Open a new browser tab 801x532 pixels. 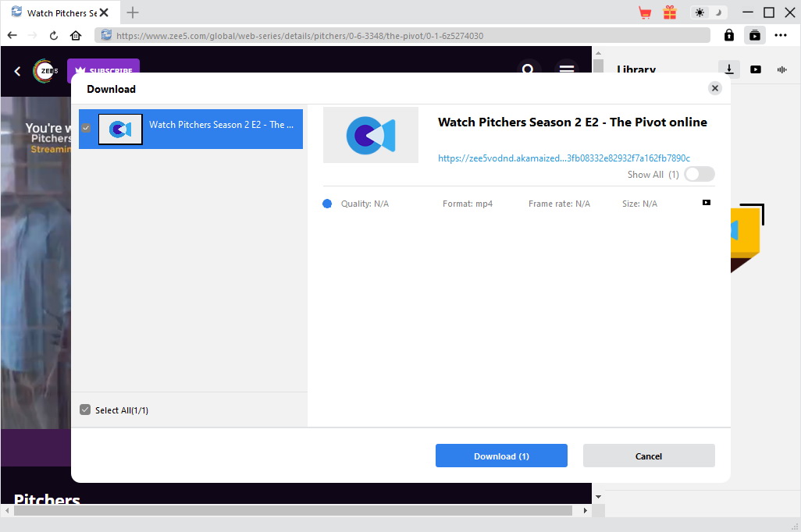tap(133, 12)
